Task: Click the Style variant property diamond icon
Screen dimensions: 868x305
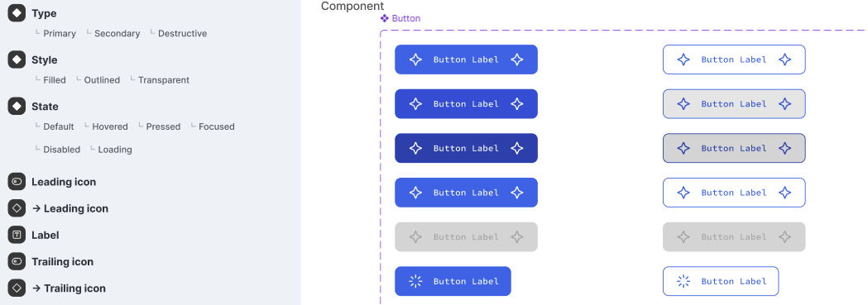Action: [x=17, y=60]
